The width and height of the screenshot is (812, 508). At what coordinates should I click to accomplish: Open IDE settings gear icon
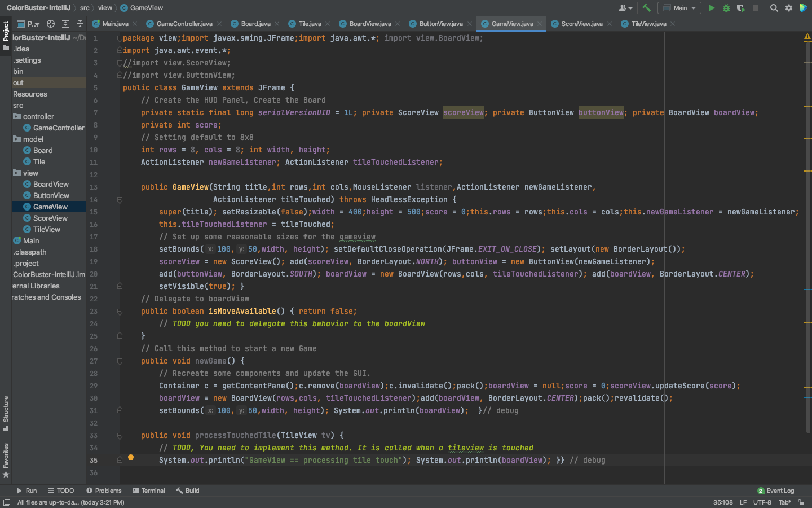(789, 8)
